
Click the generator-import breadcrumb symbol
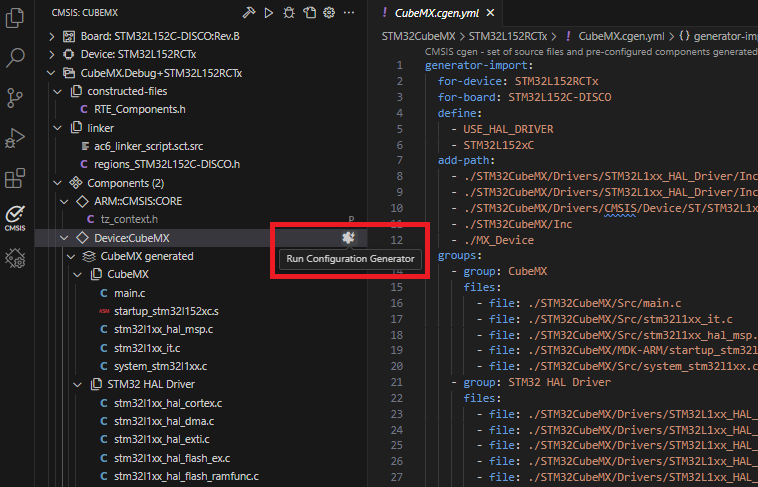724,36
